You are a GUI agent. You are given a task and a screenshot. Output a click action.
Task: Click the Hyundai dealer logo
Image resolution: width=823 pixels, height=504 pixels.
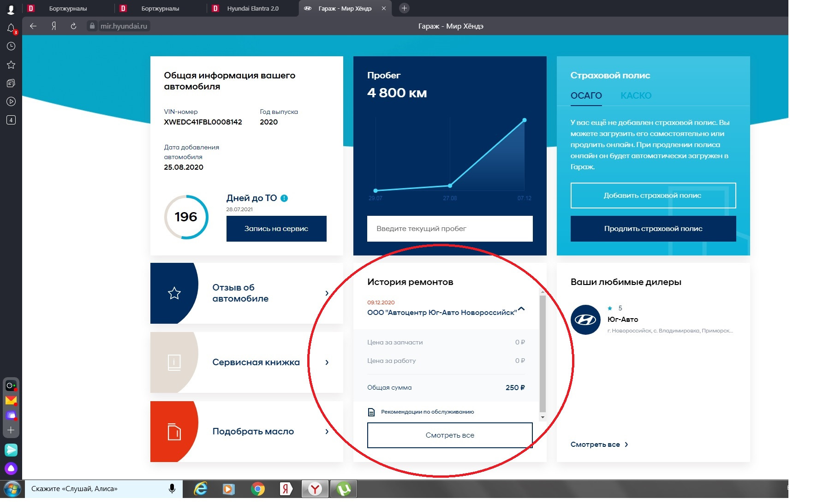[585, 320]
